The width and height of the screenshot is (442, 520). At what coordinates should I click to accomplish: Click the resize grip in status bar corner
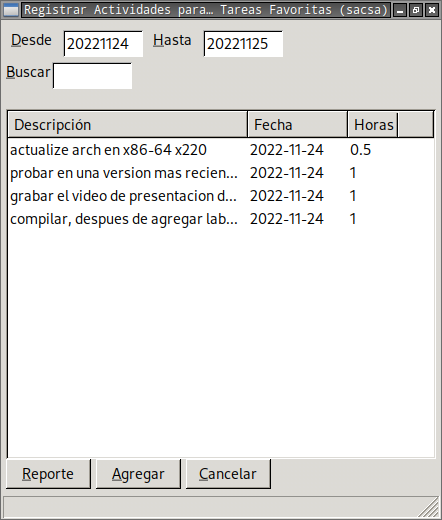429,507
